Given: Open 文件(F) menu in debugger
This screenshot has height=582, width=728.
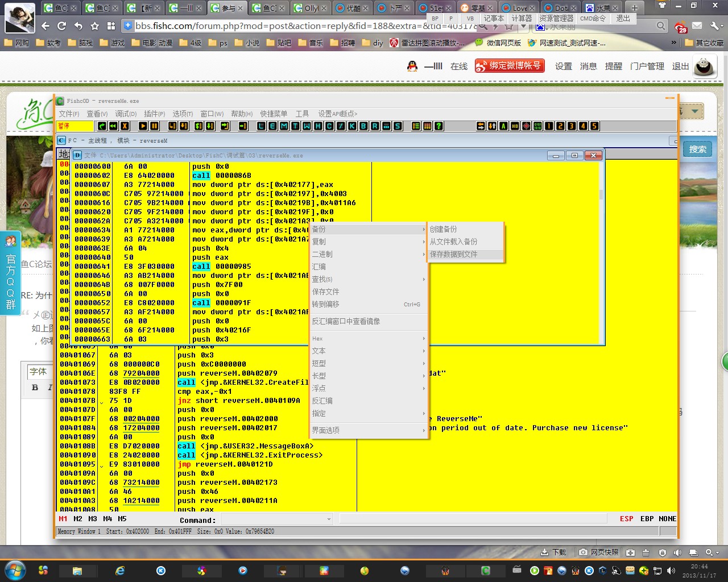Looking at the screenshot, I should pos(69,114).
